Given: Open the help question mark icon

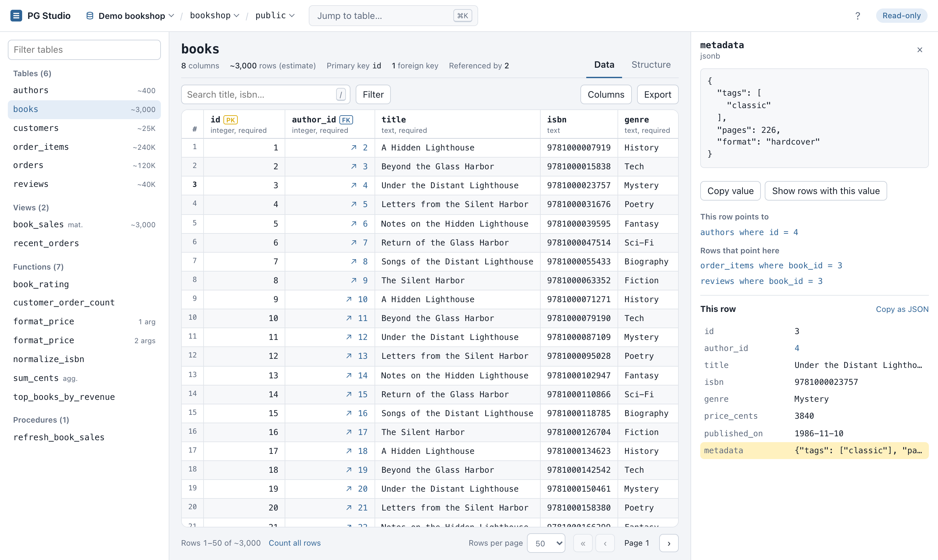Looking at the screenshot, I should [x=858, y=16].
